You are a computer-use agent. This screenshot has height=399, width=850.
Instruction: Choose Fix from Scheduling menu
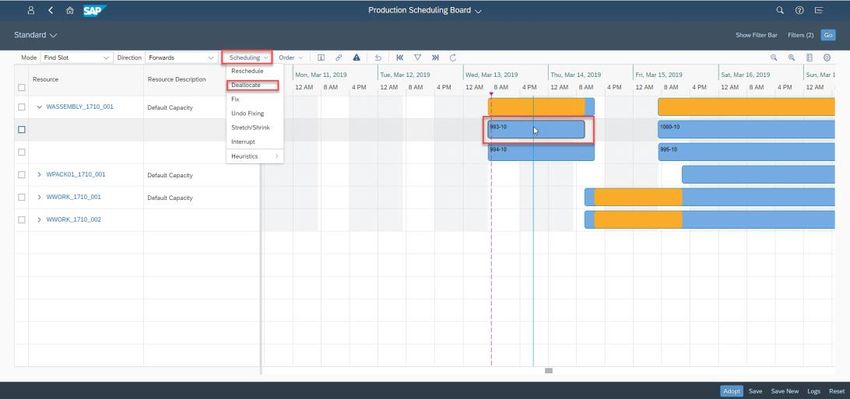point(255,99)
